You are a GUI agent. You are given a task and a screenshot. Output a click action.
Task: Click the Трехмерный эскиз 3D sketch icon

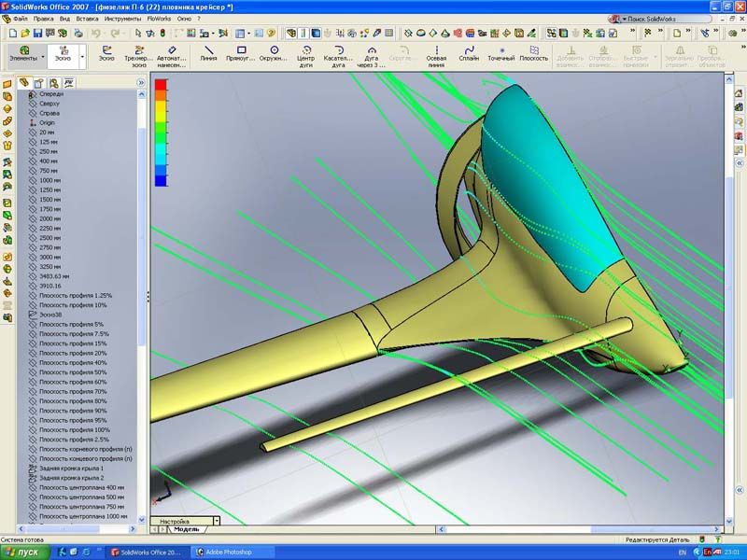click(x=139, y=55)
